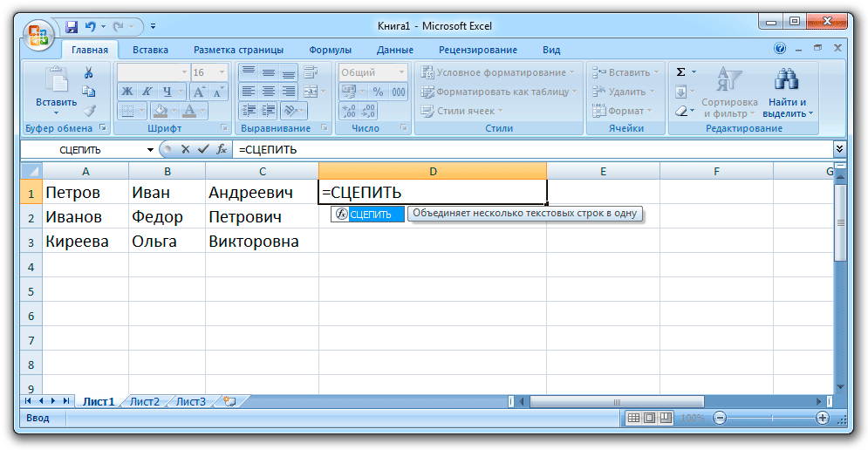Align text left in the cell
The image size is (868, 450).
pos(249,92)
